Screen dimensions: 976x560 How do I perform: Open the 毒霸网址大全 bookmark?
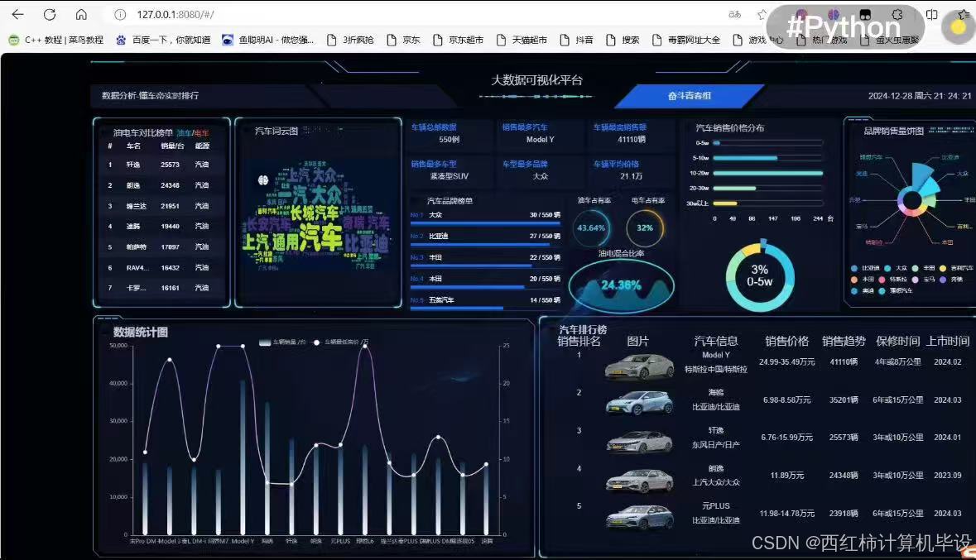[686, 40]
